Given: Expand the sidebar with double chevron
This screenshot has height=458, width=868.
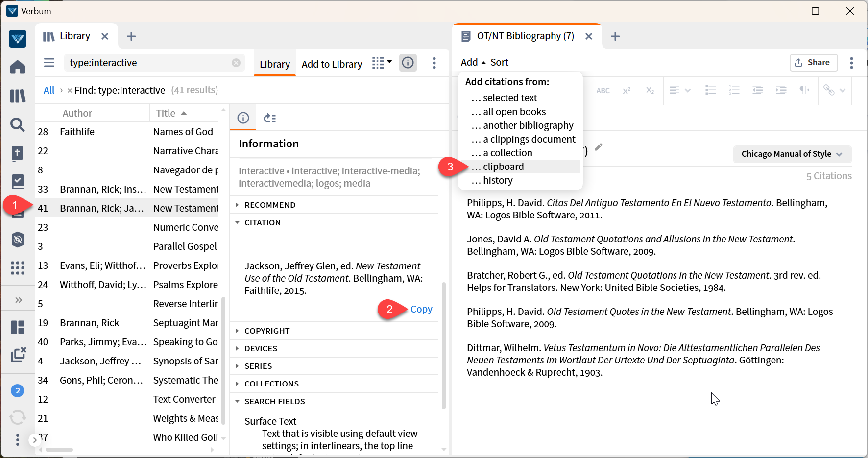Looking at the screenshot, I should 19,300.
